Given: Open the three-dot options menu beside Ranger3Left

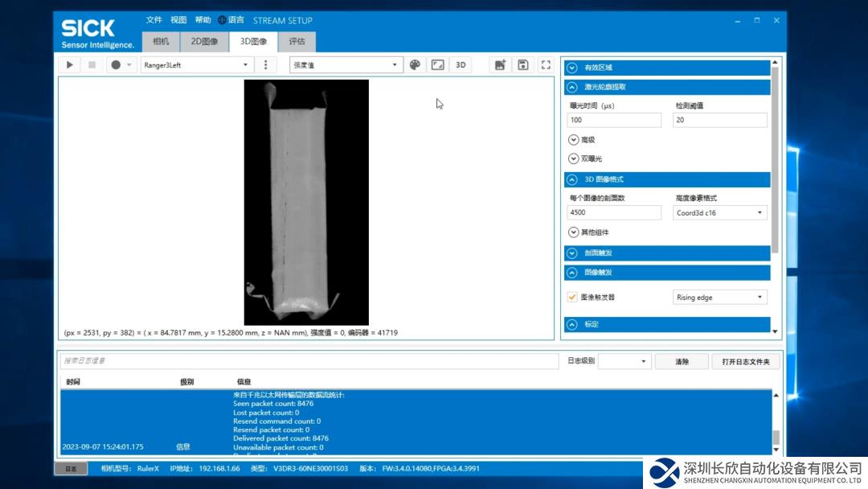Looking at the screenshot, I should [266, 65].
